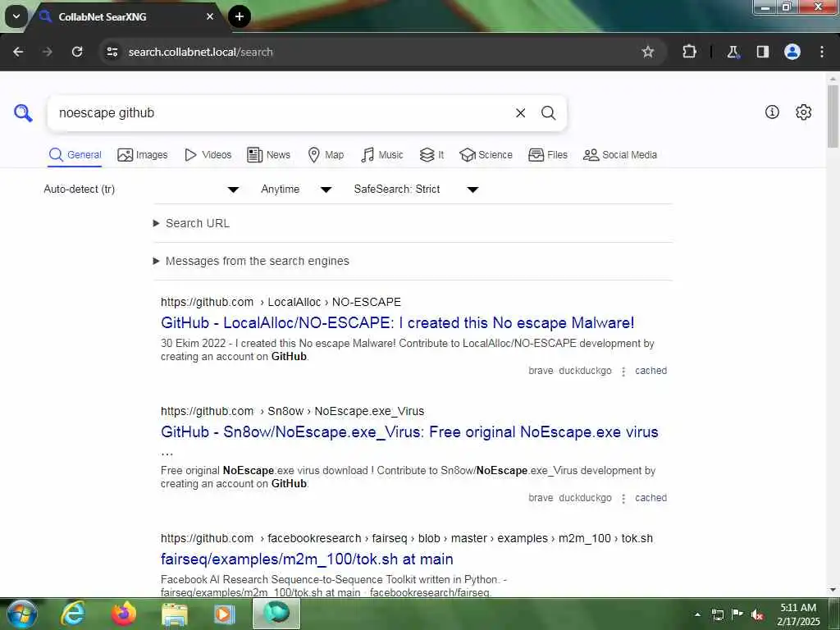This screenshot has width=840, height=630.
Task: Open Windows Explorer folder in taskbar
Action: pos(175,614)
